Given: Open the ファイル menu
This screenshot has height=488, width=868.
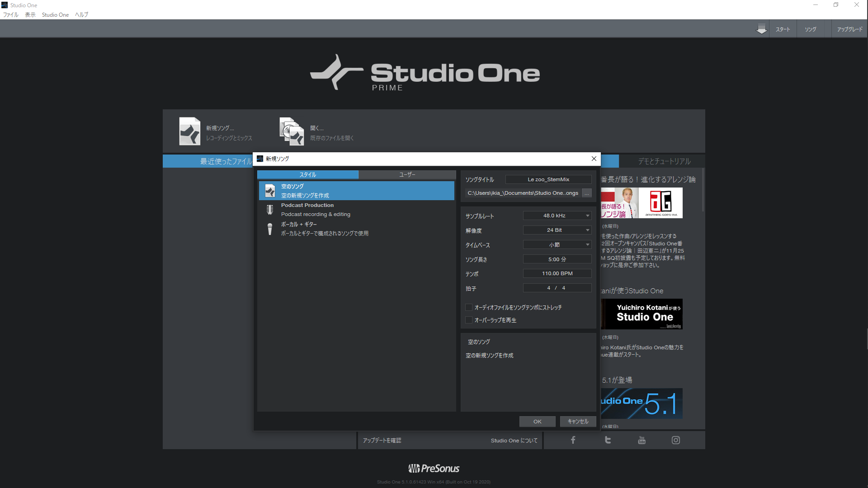Looking at the screenshot, I should click(x=11, y=15).
